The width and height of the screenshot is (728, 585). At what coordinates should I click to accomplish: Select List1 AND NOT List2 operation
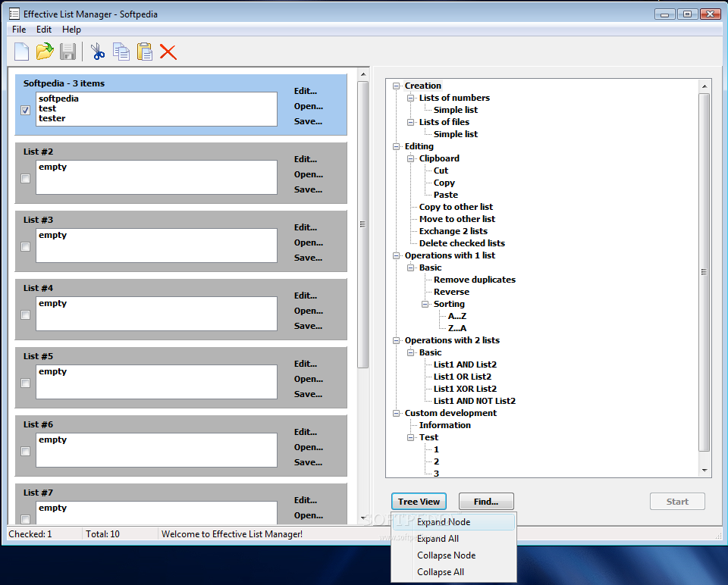click(x=475, y=401)
